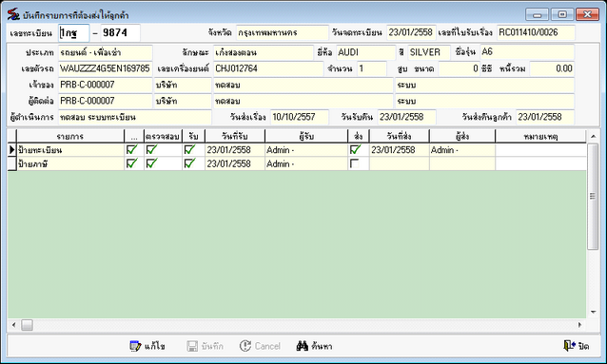Click vehicle type field รถยนต์ - เพื่อเช่า
607x364 pixels.
(x=106, y=52)
